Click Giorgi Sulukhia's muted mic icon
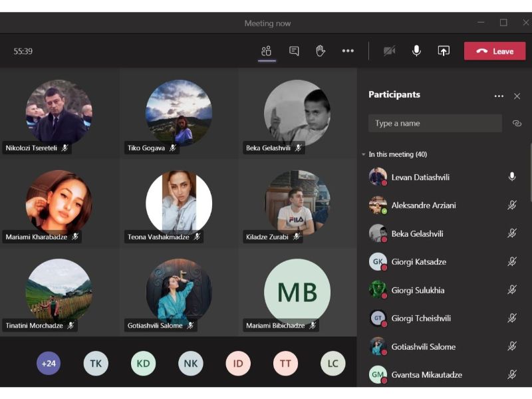The image size is (532, 399). pos(512,290)
